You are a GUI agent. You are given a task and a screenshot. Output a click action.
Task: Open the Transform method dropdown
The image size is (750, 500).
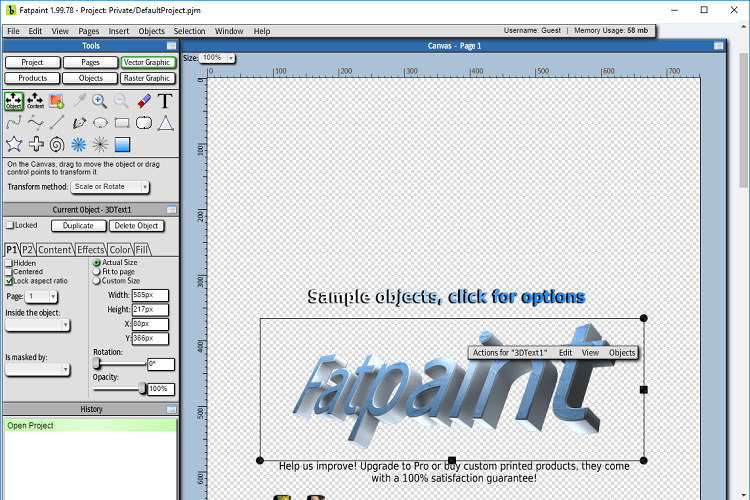click(x=110, y=187)
